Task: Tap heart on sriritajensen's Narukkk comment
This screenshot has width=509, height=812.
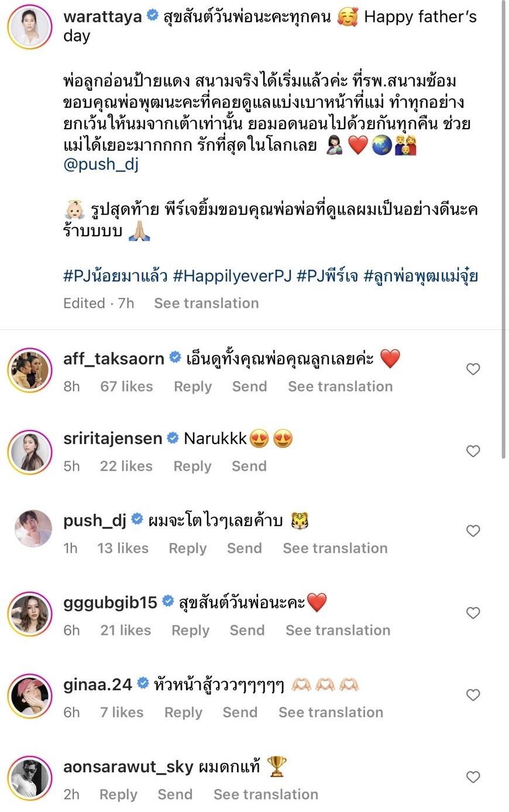Action: [473, 451]
